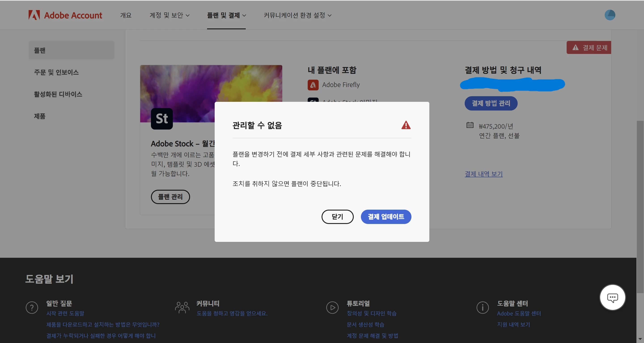The image size is (644, 343).
Task: Expand the 플랜 및 결제 dropdown
Action: tap(226, 15)
